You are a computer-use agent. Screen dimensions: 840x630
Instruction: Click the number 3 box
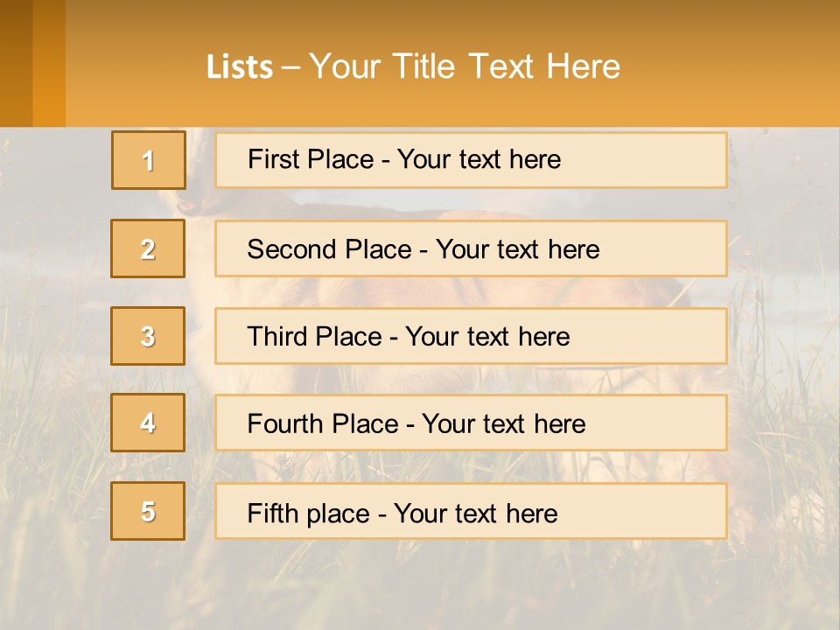(x=148, y=336)
